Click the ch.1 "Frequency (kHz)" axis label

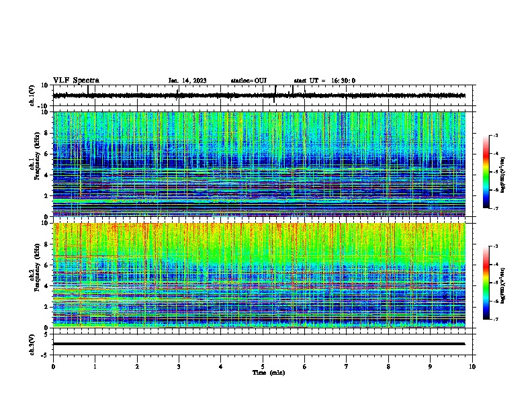(x=37, y=156)
